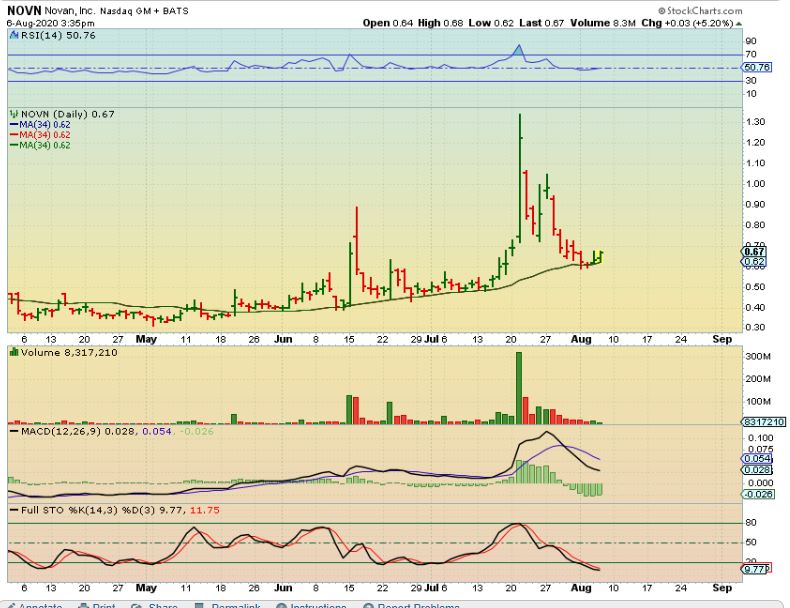Click the Share icon below chart
The image size is (790, 608).
[x=137, y=606]
